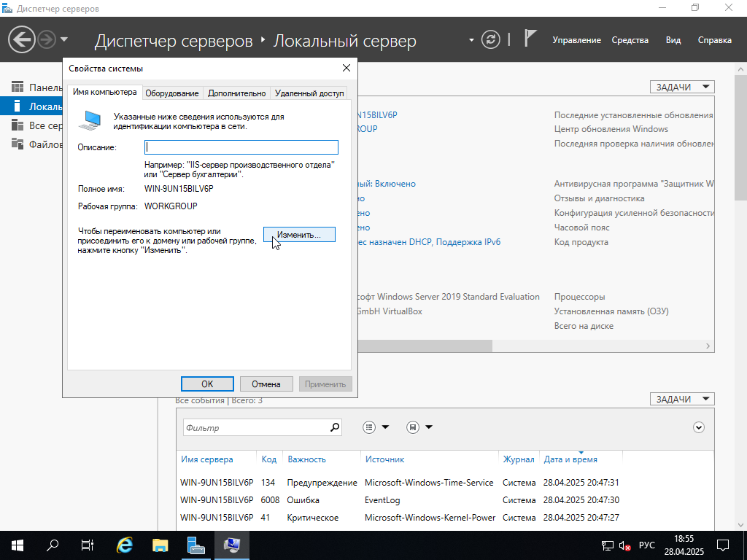The image size is (747, 560).
Task: Click the muted volume tray icon
Action: pyautogui.click(x=624, y=545)
